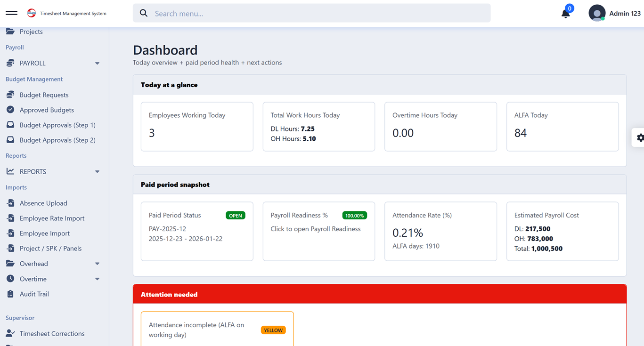Click the notification bell icon

(x=565, y=14)
